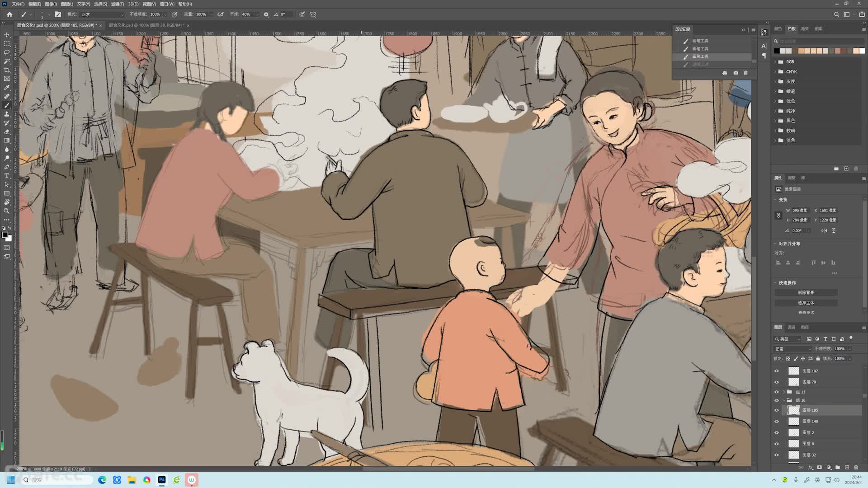Expand the 灰度 swatch folder
This screenshot has width=868, height=488.
coord(775,82)
